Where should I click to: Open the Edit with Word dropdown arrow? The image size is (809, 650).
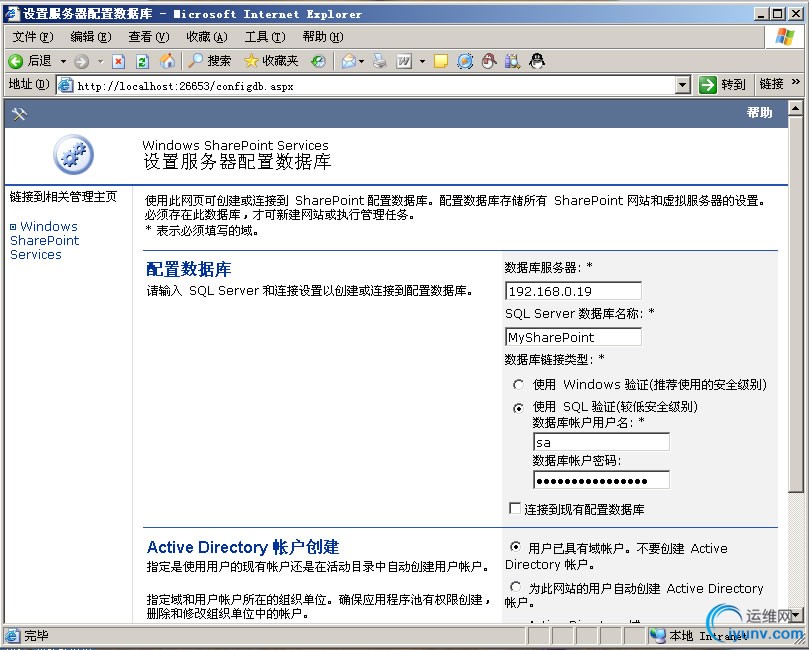click(422, 61)
